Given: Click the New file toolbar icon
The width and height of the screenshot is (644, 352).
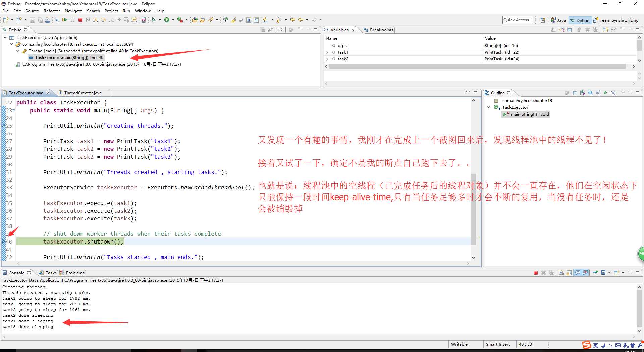Looking at the screenshot, I should (6, 20).
